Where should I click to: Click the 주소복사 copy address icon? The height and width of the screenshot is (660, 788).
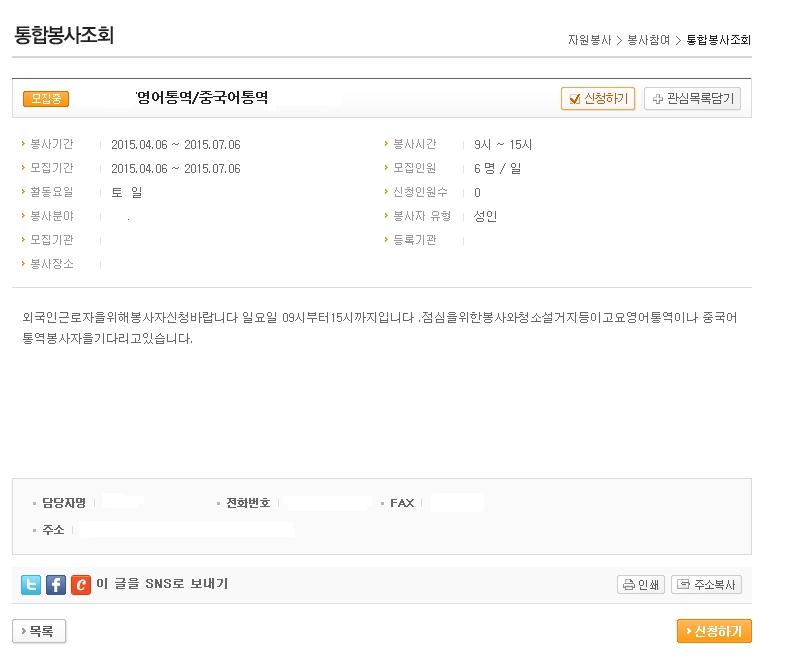coord(683,585)
